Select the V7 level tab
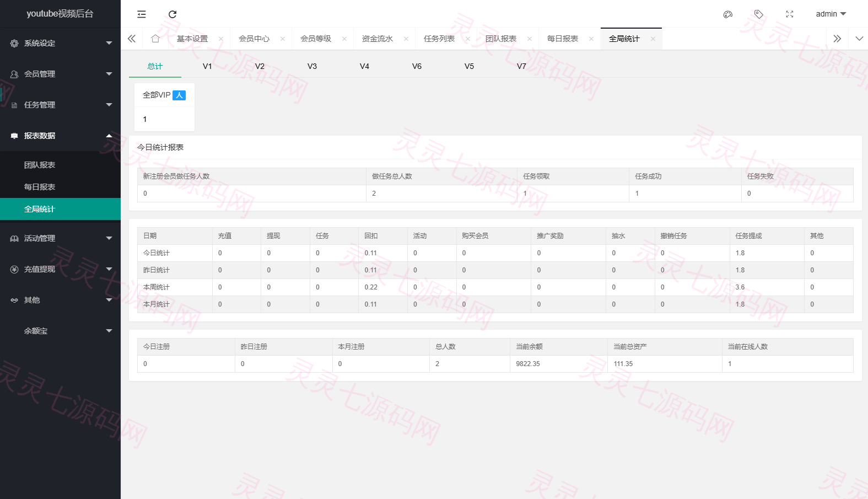 click(x=521, y=66)
